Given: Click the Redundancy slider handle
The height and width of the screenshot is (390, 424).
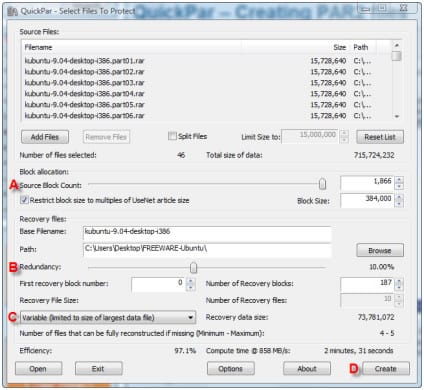Looking at the screenshot, I should click(193, 267).
